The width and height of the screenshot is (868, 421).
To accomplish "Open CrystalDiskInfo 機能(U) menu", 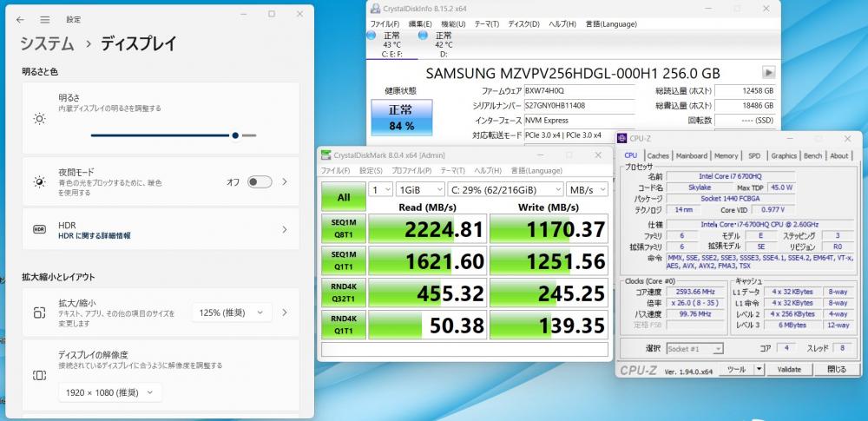I will tap(453, 23).
